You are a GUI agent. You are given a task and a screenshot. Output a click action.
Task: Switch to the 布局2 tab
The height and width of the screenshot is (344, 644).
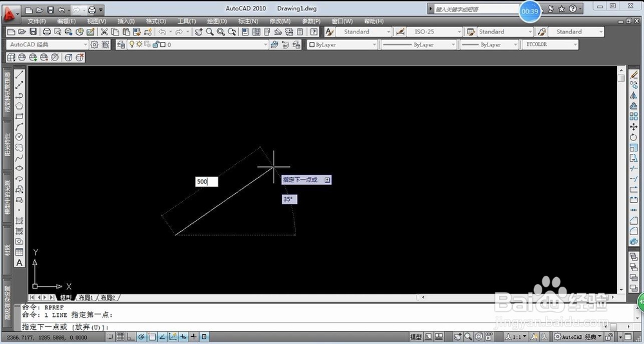tap(108, 298)
